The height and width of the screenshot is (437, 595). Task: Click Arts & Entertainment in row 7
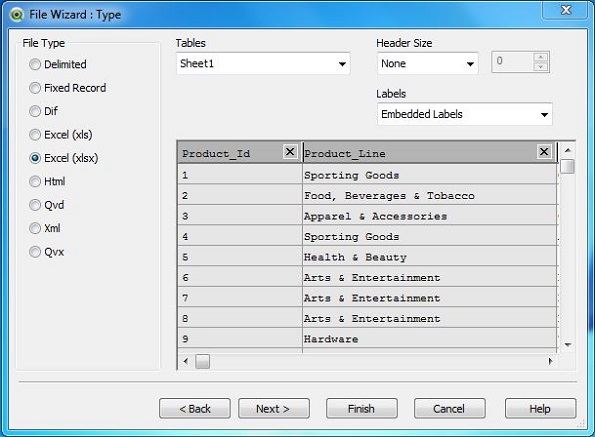click(430, 298)
